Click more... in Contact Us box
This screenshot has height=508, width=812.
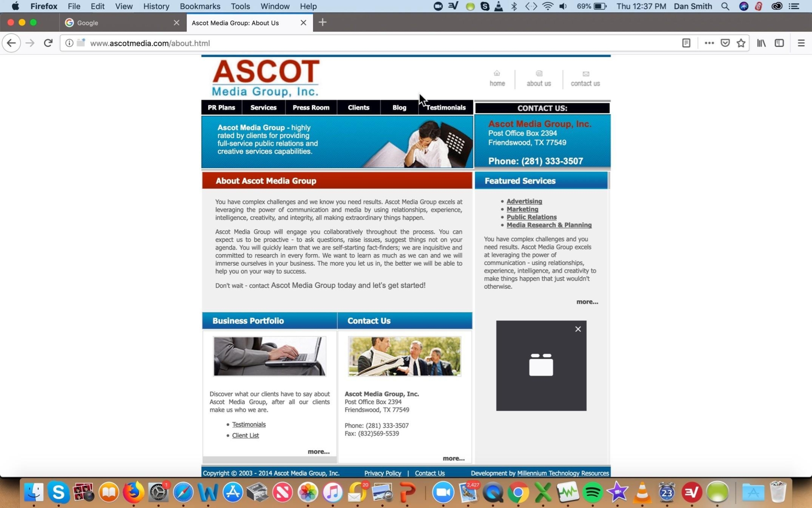pyautogui.click(x=454, y=458)
